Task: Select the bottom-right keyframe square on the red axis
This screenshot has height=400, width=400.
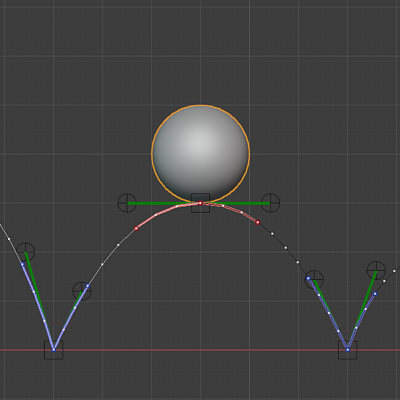Action: point(348,350)
